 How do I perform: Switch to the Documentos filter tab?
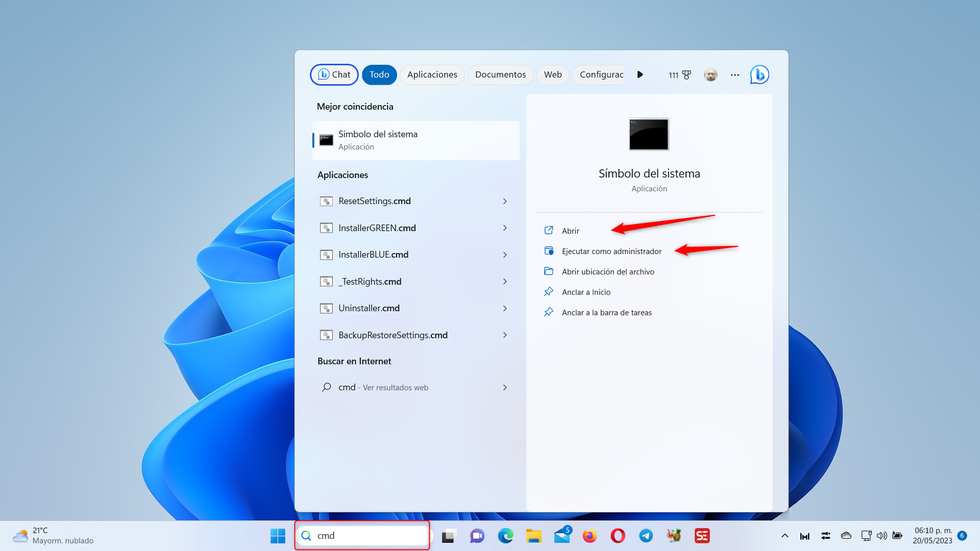pyautogui.click(x=500, y=74)
